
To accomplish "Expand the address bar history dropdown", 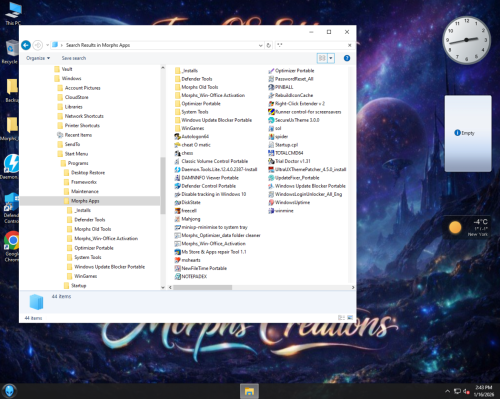I will tap(261, 45).
